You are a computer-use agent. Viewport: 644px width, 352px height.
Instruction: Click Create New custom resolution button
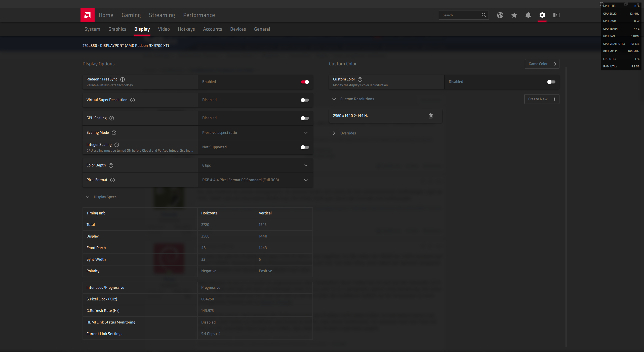541,99
